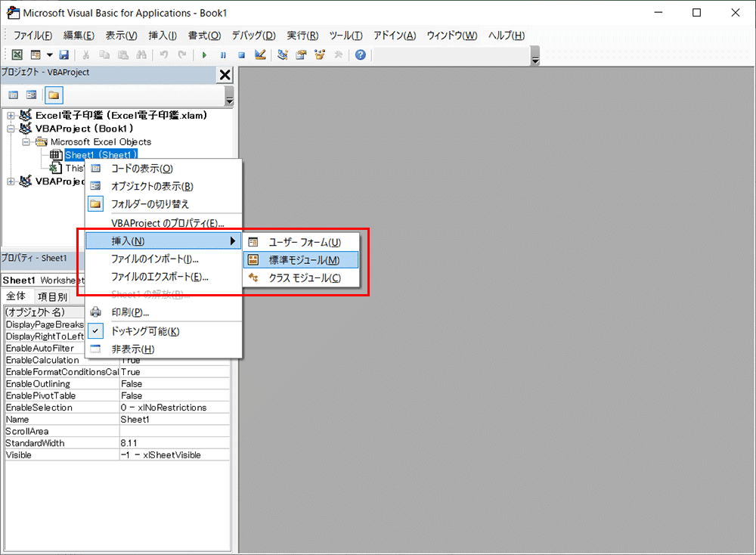Toggle Design Mode icon in toolbar
The height and width of the screenshot is (555, 756).
pyautogui.click(x=260, y=55)
